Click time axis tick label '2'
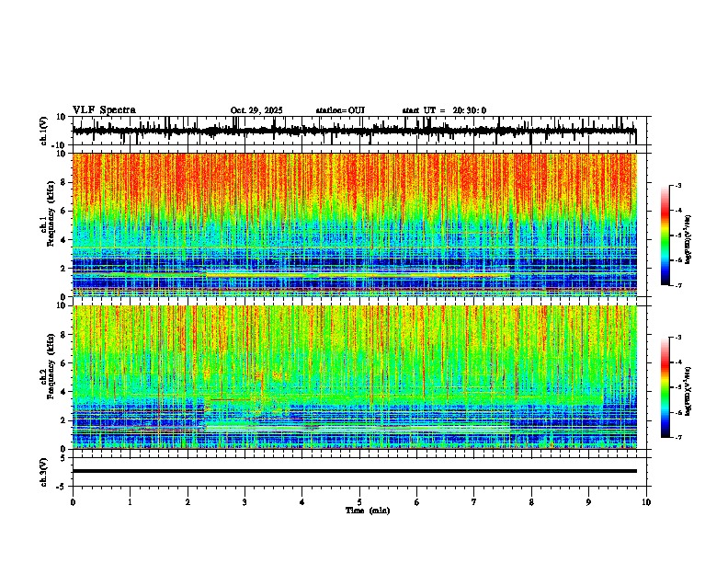 [x=188, y=502]
